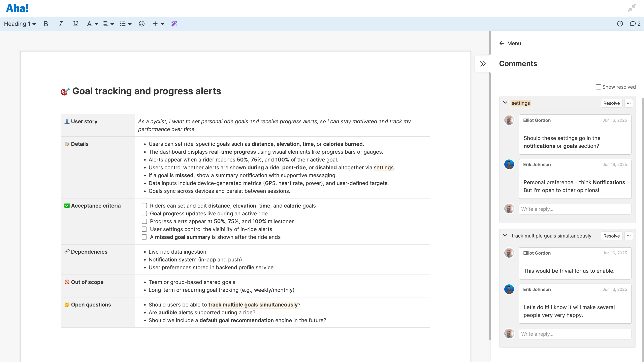Check 'Goal progress updates live' criterion
Screen dimensions: 644x362
144,213
